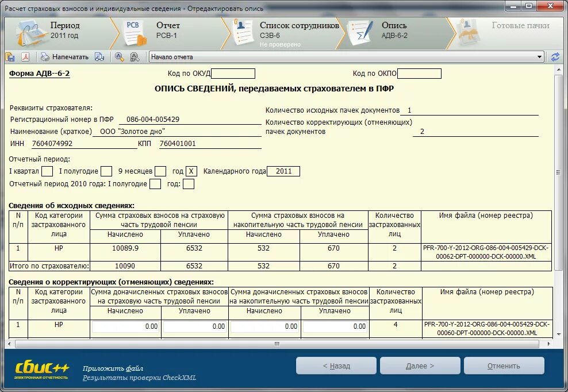Click corrective packs count value 2
568x392 pixels.
tap(422, 132)
